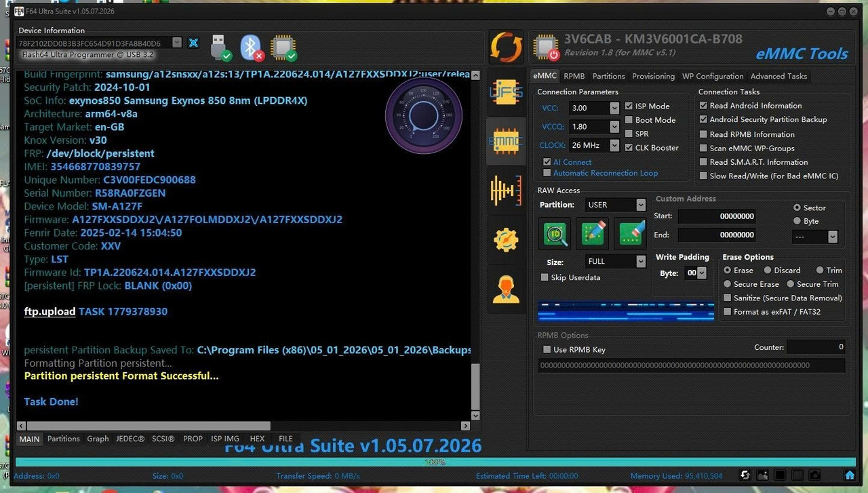The width and height of the screenshot is (868, 493).
Task: Click the blue refresh device icon
Action: tap(193, 43)
